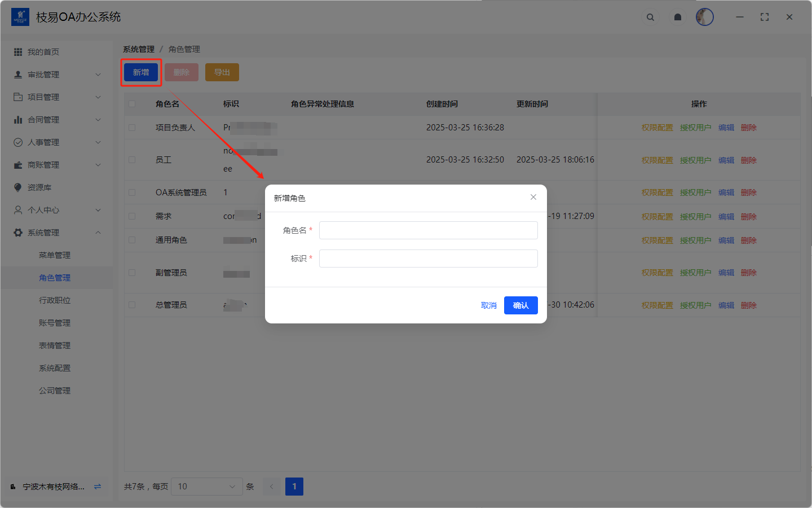Toggle the select-all checkbox in table header

pyautogui.click(x=132, y=104)
